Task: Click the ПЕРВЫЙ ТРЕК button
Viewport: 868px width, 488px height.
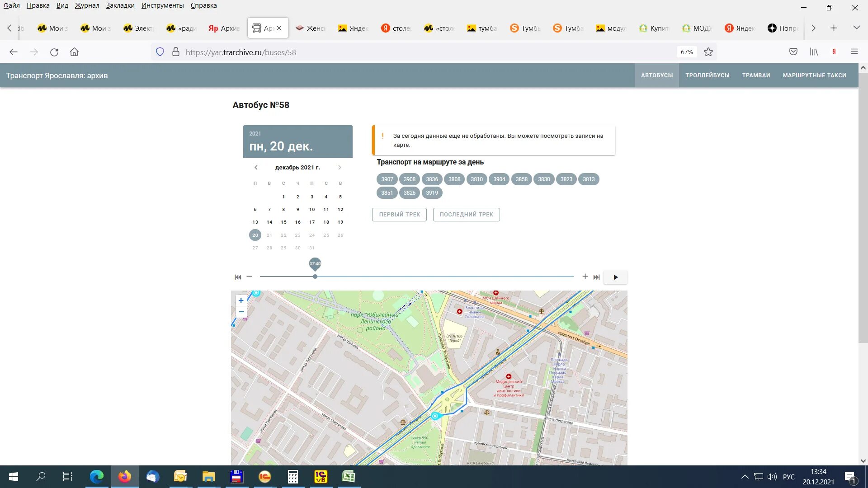Action: [x=399, y=215]
